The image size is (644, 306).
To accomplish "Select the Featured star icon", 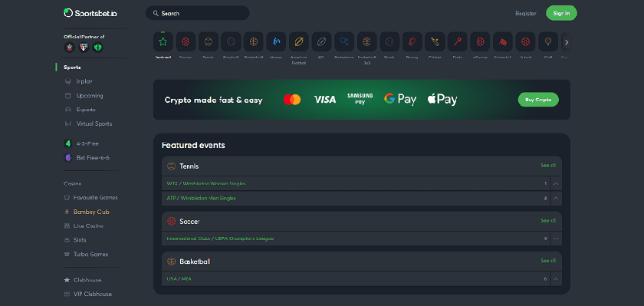I will (163, 41).
